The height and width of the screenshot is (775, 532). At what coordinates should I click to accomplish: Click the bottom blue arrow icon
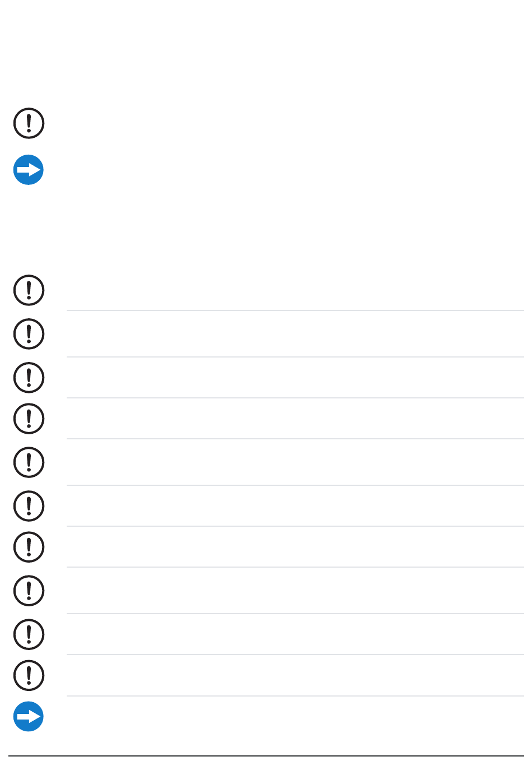tap(29, 716)
